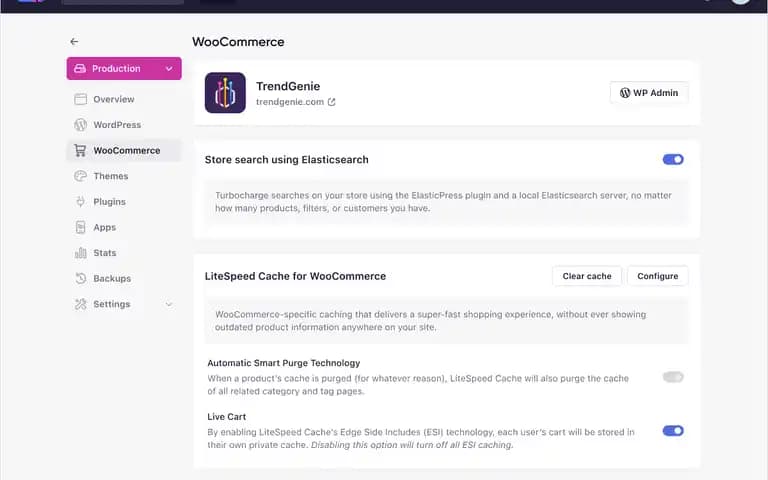Click the back arrow icon

click(x=74, y=42)
